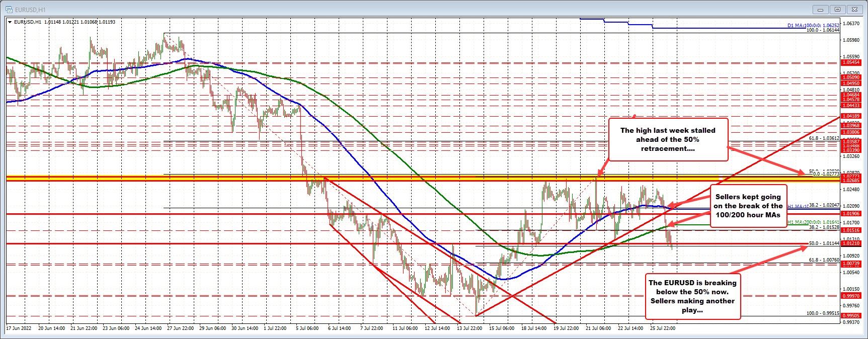Click the red 1.05090 price tag
This screenshot has width=868, height=339.
[x=851, y=77]
